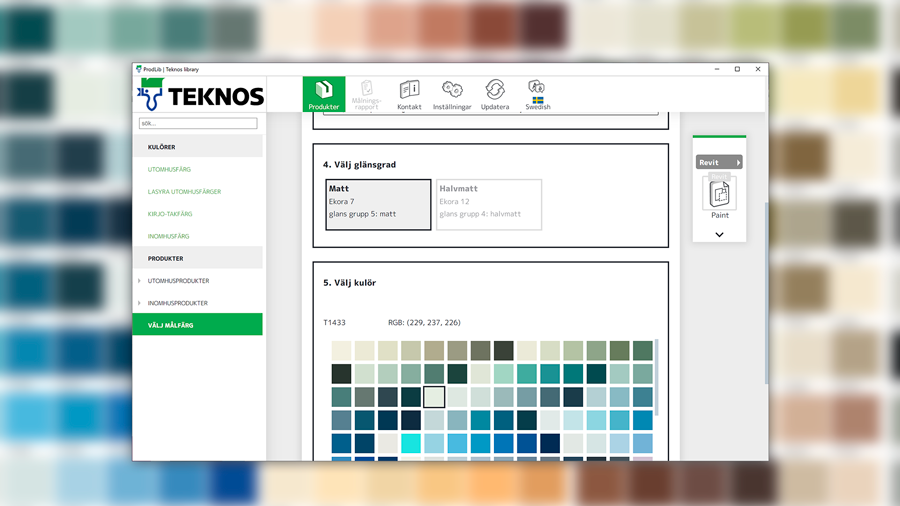Screen dimensions: 900x506
Task: Minimize the ProdLib window
Action: pos(717,69)
